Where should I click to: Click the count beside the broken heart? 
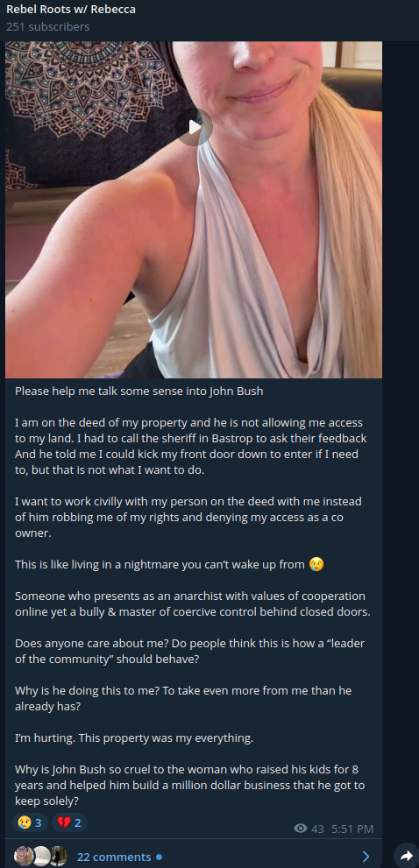[78, 822]
